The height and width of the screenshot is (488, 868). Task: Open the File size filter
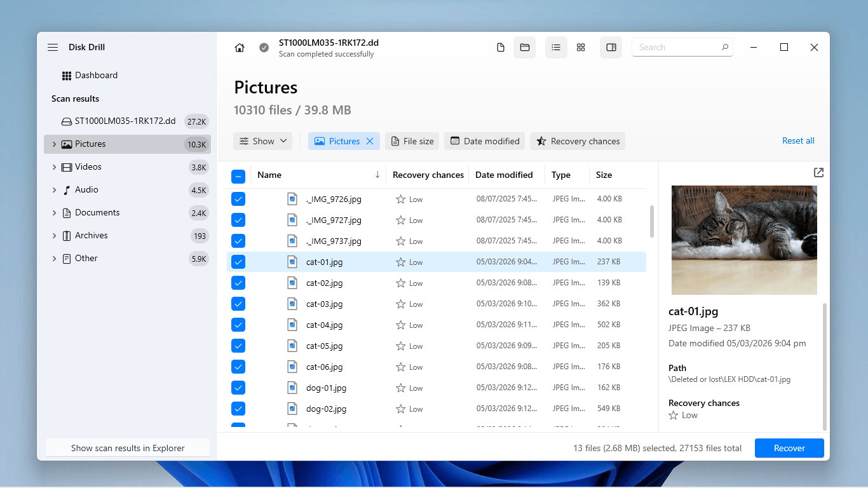pyautogui.click(x=412, y=141)
